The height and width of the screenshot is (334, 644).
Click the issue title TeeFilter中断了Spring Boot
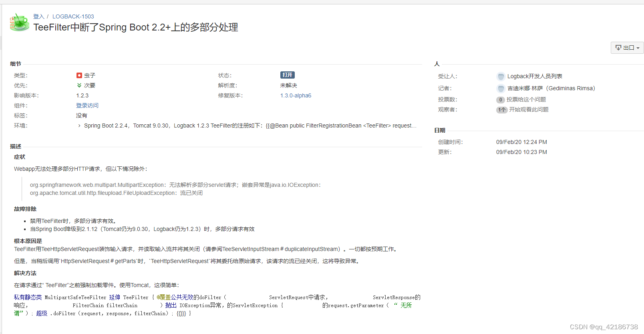click(x=136, y=27)
